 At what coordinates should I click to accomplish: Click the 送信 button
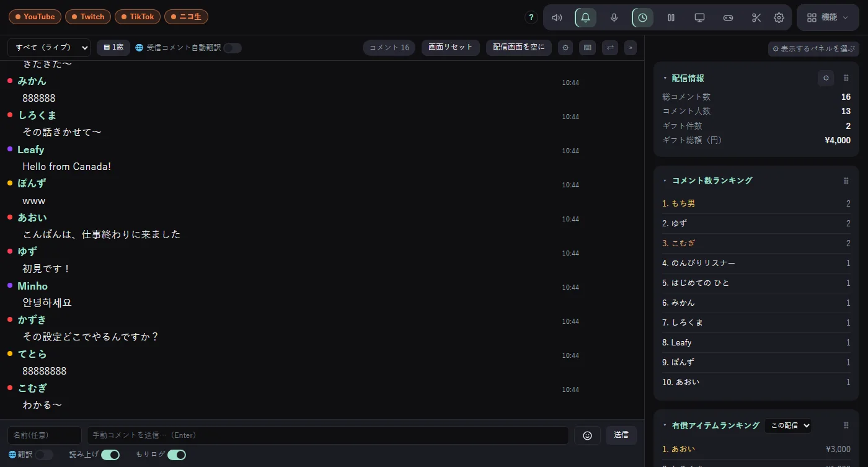(x=621, y=435)
